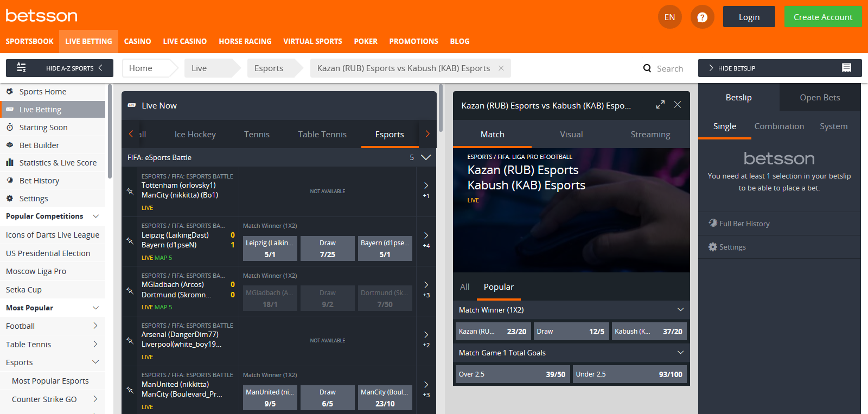
Task: Open the Live Betting nav tab
Action: 88,41
